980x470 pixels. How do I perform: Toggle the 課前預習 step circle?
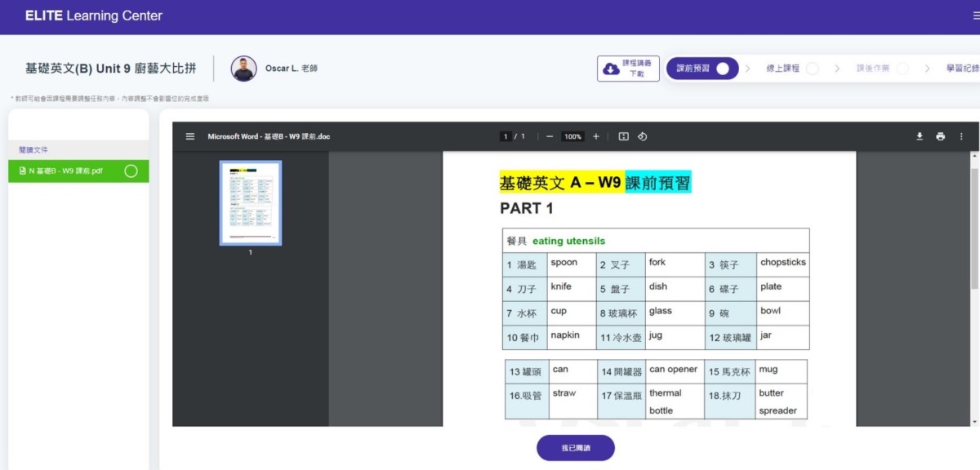(722, 69)
